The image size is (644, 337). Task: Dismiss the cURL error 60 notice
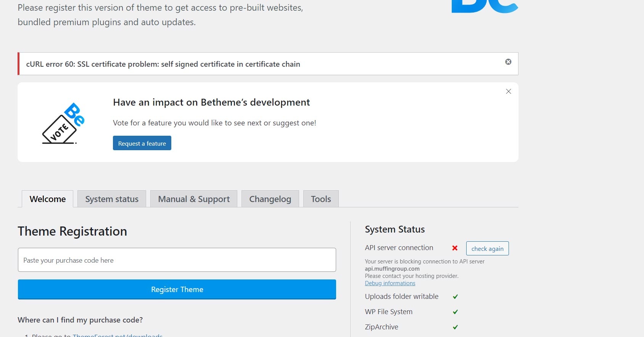tap(508, 62)
